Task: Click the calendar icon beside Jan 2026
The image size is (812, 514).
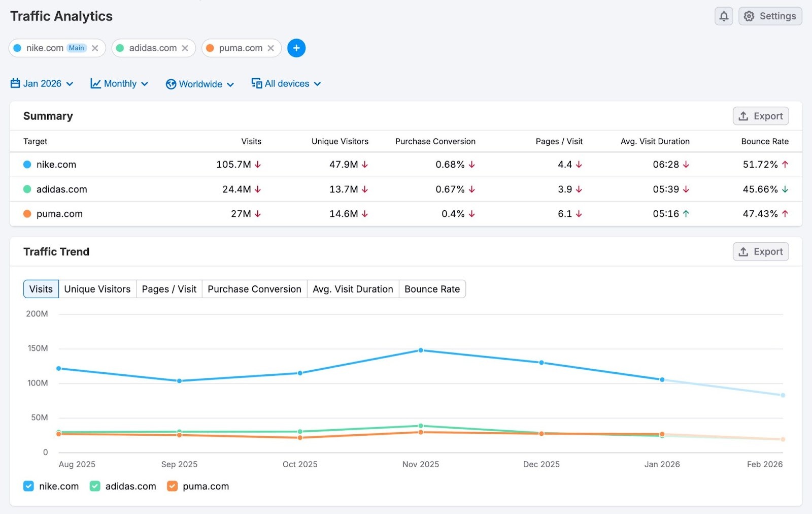Action: 15,83
